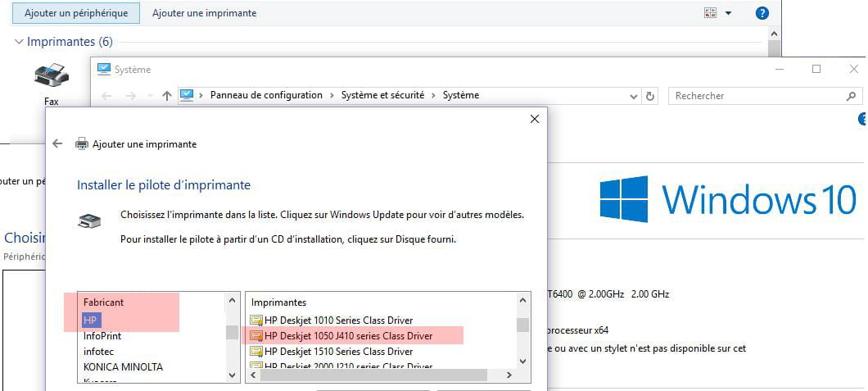Go forward in the Système window
The height and width of the screenshot is (391, 868).
tap(131, 96)
